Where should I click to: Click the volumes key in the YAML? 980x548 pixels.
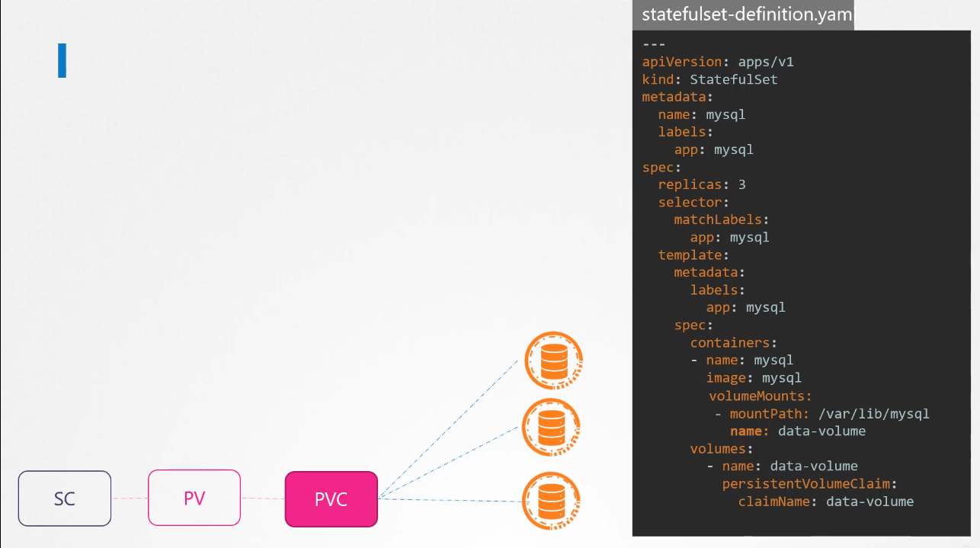click(721, 448)
